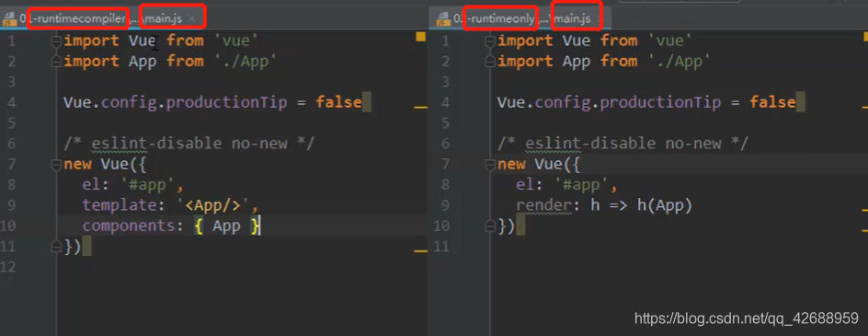The height and width of the screenshot is (336, 868).
Task: Click render: h => h(App) in runtimeonly
Action: [604, 205]
